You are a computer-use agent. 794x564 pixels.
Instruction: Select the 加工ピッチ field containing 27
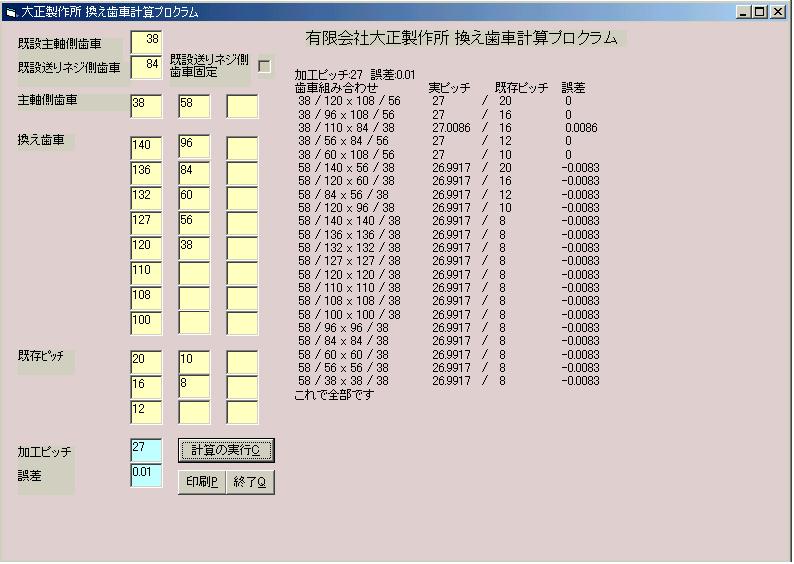coord(146,450)
